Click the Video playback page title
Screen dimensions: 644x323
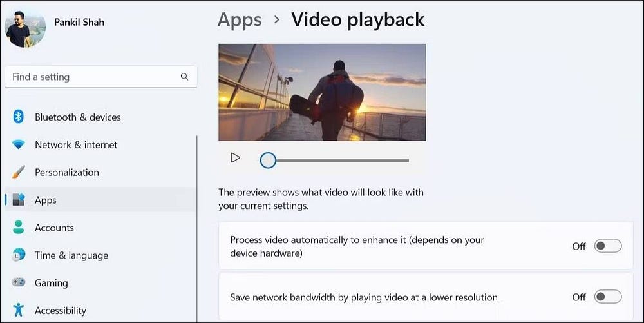tap(357, 20)
